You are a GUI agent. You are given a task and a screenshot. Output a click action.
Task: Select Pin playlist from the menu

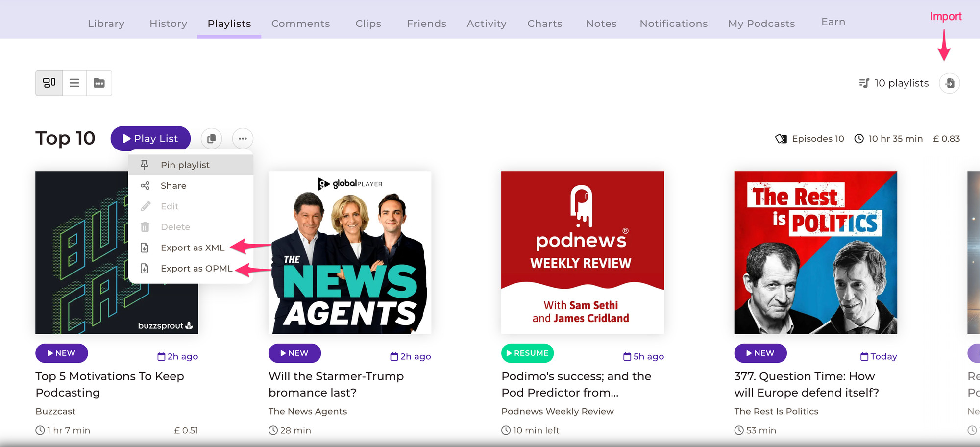(191, 165)
